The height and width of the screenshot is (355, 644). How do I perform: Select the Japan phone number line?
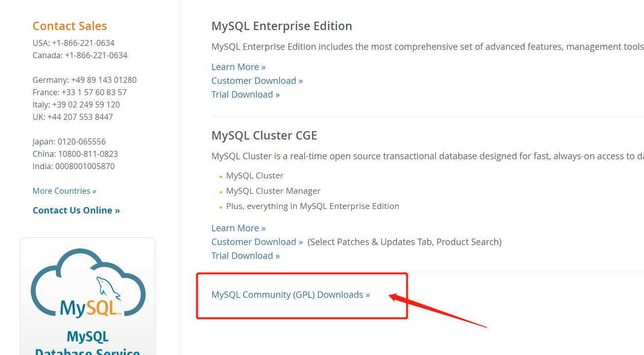(69, 142)
